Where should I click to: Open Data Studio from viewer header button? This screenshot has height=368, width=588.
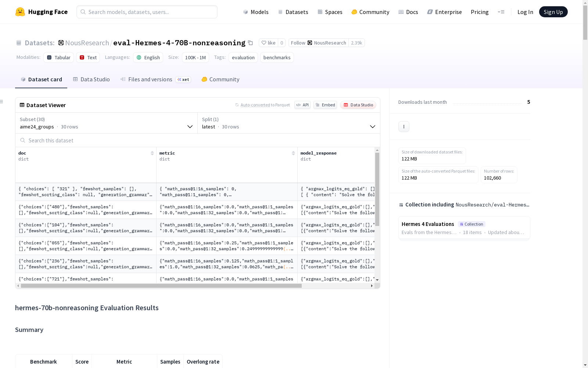point(358,105)
